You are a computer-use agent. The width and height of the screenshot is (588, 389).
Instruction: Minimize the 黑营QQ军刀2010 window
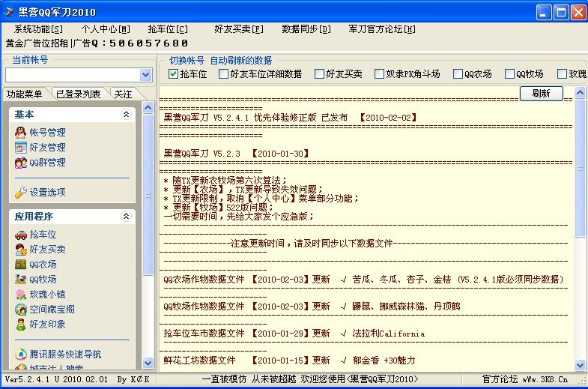click(x=544, y=13)
